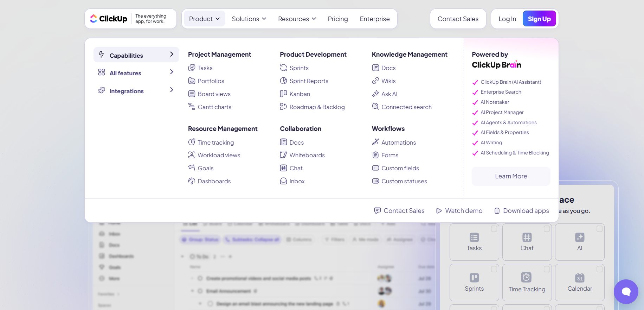Click Learn More about ClickUp Brain
The height and width of the screenshot is (310, 644).
511,176
